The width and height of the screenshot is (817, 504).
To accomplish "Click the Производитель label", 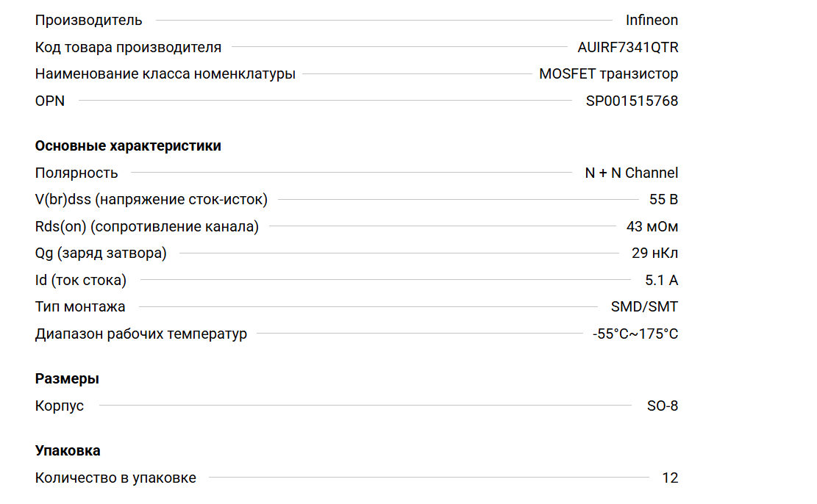I will coord(89,20).
